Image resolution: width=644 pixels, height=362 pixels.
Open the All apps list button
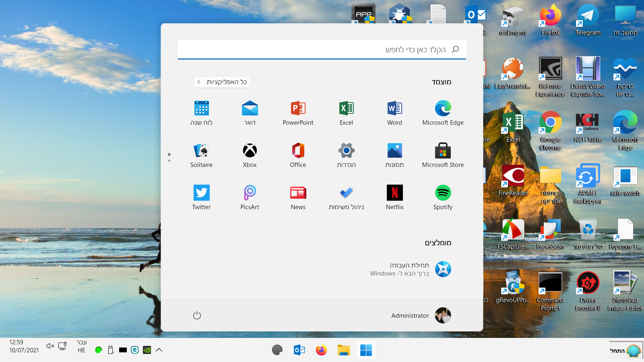pos(222,82)
